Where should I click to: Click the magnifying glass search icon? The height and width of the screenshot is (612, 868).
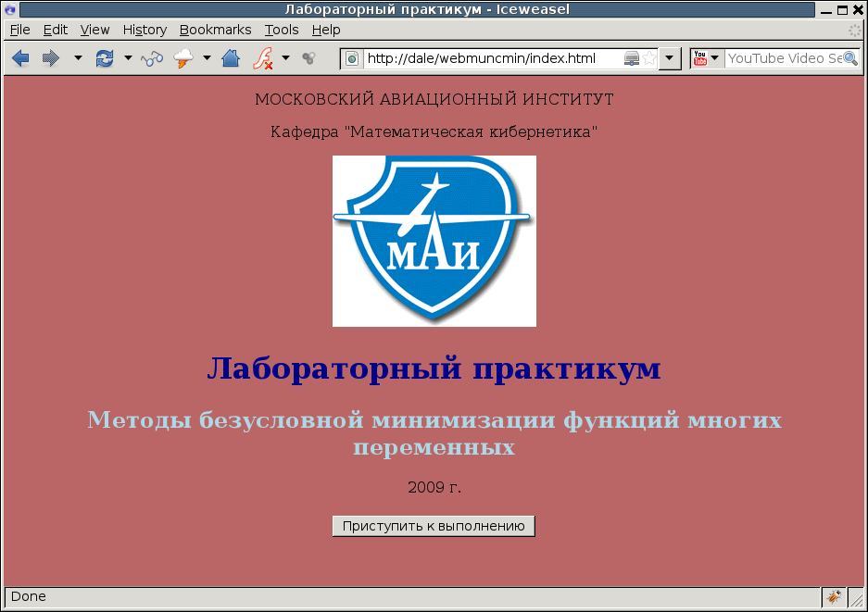tap(850, 58)
